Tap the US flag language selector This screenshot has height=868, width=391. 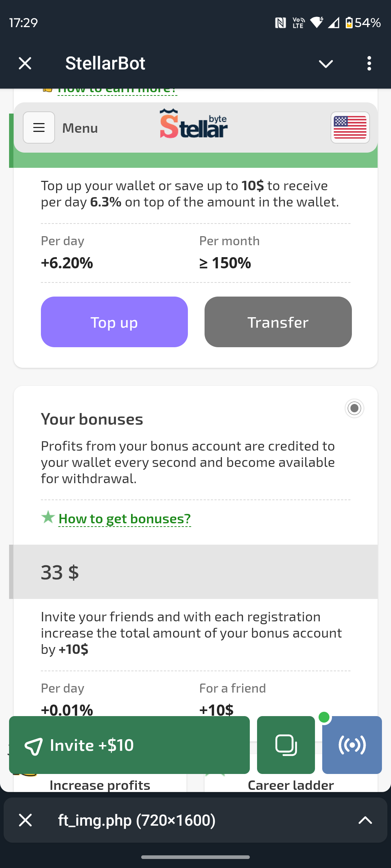click(x=350, y=128)
